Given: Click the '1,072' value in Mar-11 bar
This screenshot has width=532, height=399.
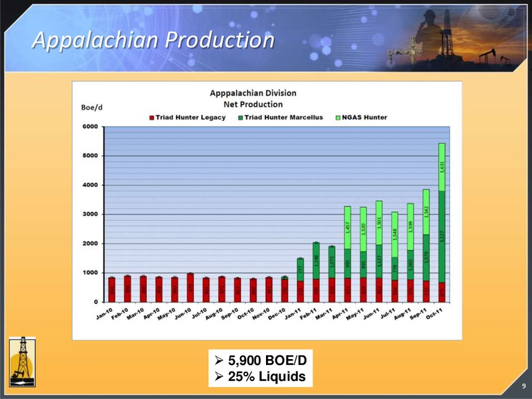Looking at the screenshot, I should click(332, 262).
